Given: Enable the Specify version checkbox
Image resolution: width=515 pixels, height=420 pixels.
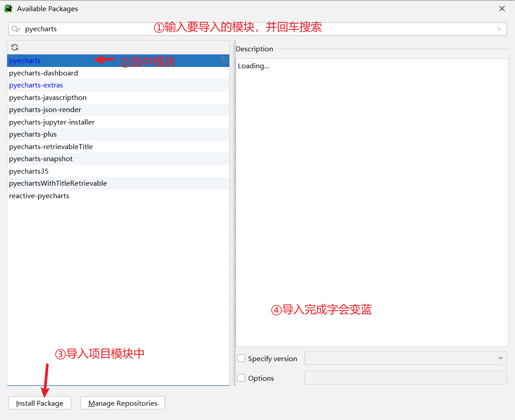Looking at the screenshot, I should 241,358.
